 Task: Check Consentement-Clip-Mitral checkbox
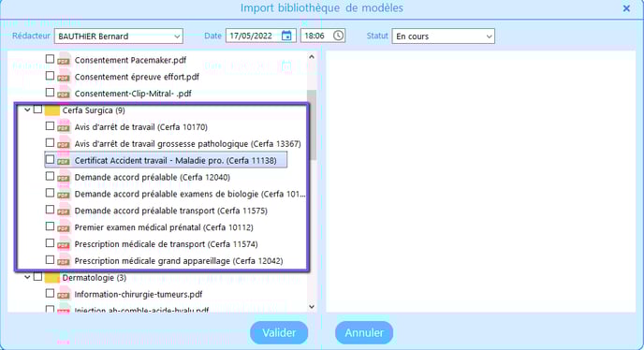coord(50,93)
